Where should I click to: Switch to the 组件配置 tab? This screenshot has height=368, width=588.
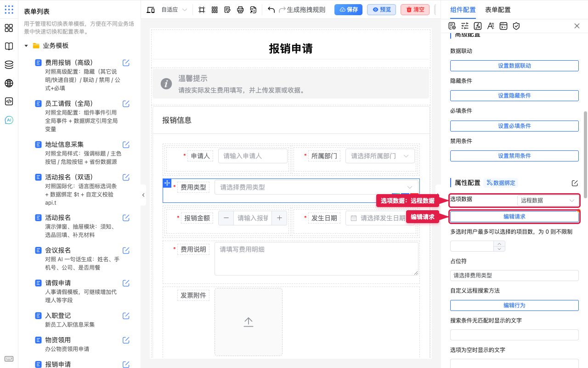pos(463,10)
